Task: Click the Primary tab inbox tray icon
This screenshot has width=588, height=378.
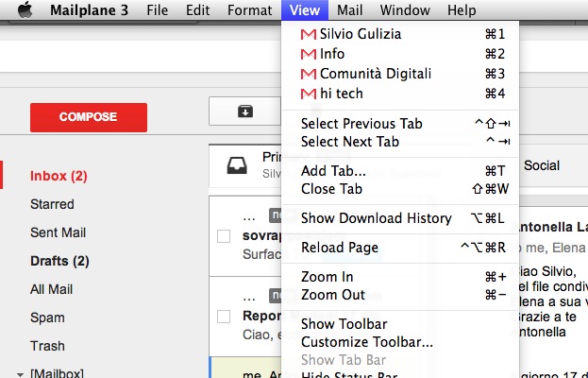Action: tap(237, 165)
